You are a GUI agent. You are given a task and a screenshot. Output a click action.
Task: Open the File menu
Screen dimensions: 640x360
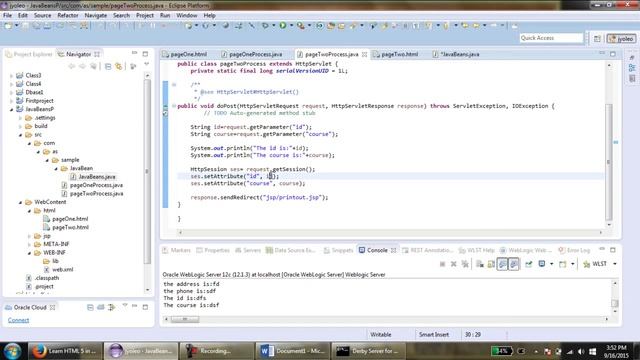(x=7, y=16)
